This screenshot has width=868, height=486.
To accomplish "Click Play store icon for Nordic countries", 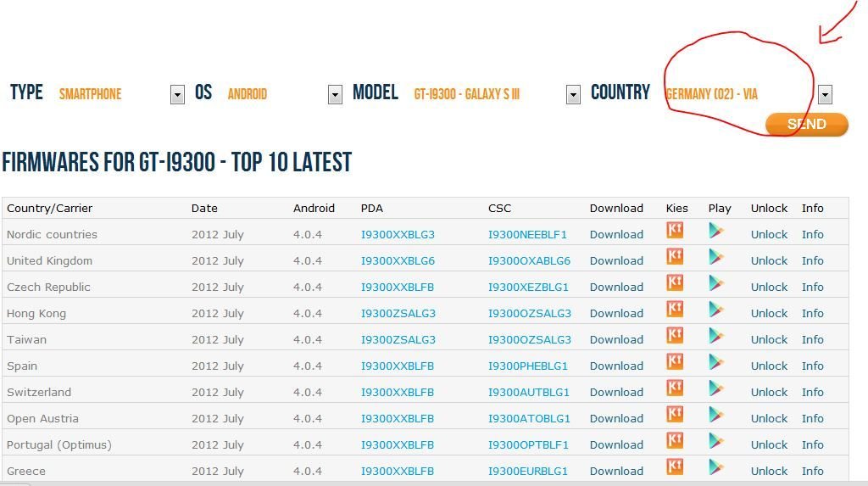I will pos(715,230).
